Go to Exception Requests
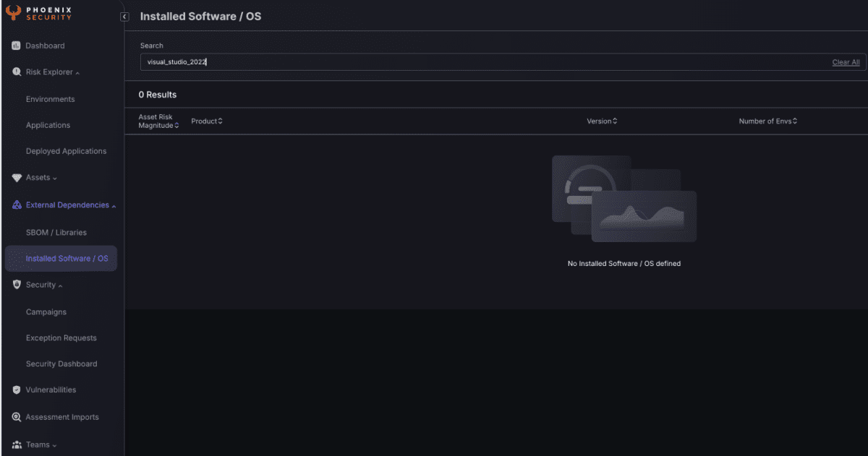This screenshot has width=868, height=456. point(61,338)
